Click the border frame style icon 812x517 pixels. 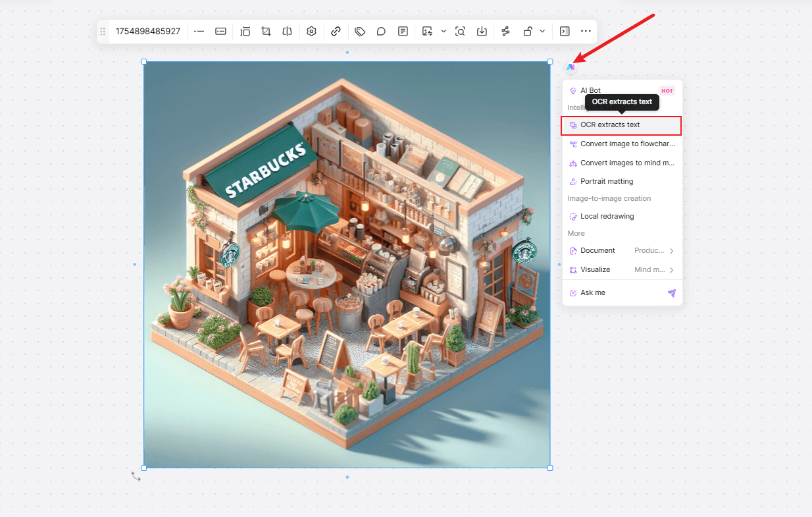(221, 31)
